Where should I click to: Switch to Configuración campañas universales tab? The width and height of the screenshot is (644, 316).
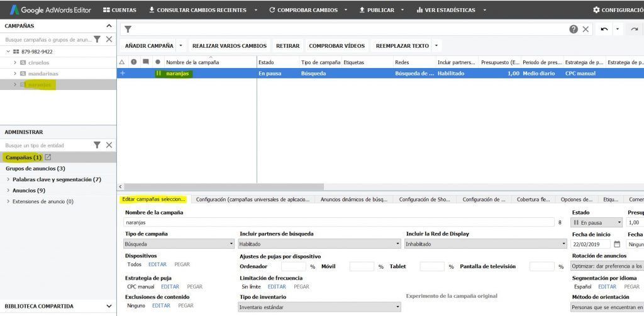pyautogui.click(x=253, y=200)
